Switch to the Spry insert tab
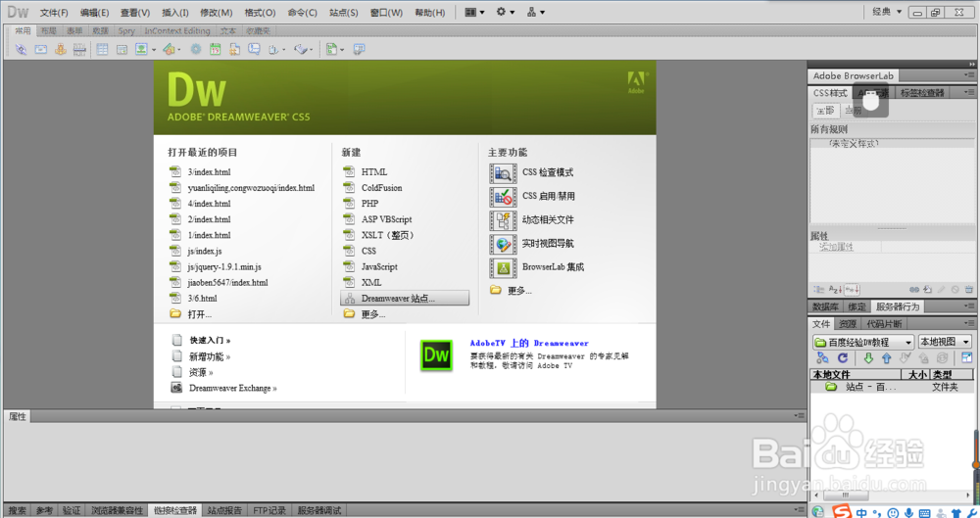The image size is (980, 518). (x=126, y=30)
